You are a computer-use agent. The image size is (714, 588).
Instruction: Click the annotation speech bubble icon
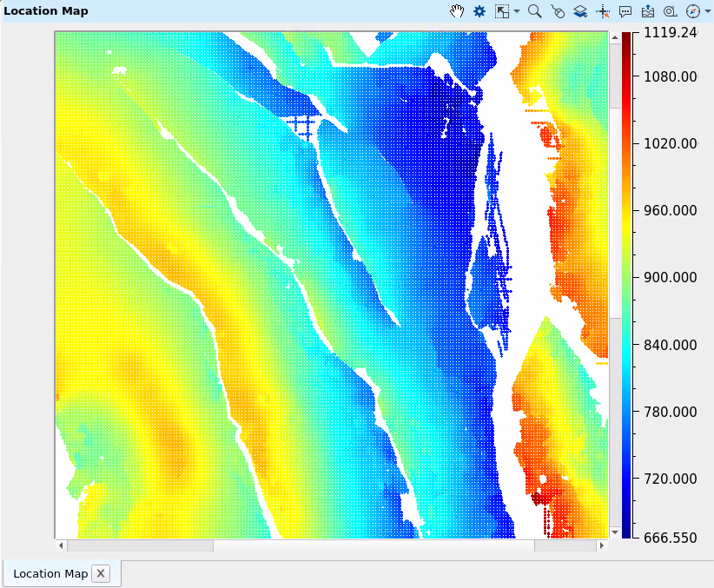(625, 11)
